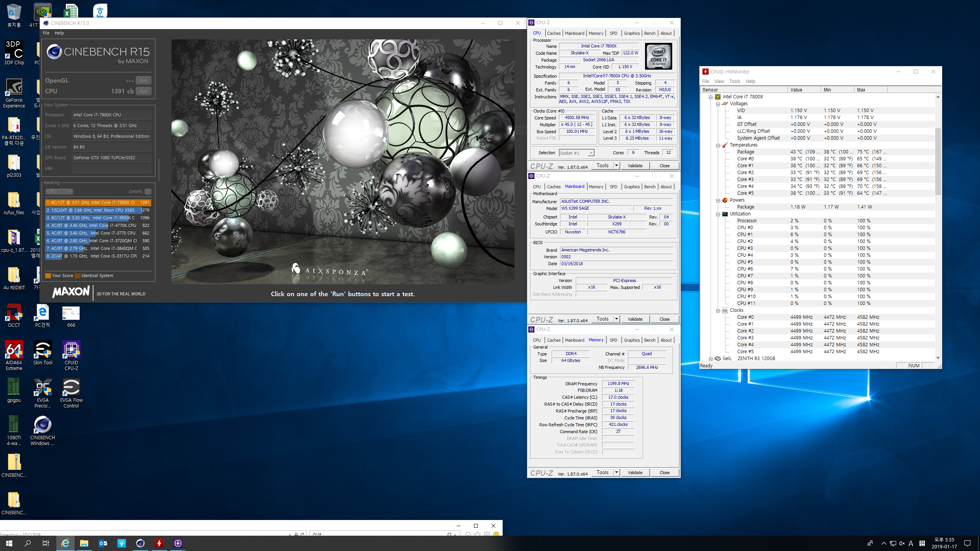This screenshot has height=551, width=980.
Task: Show hidden system tray icons chevron
Action: (x=884, y=543)
